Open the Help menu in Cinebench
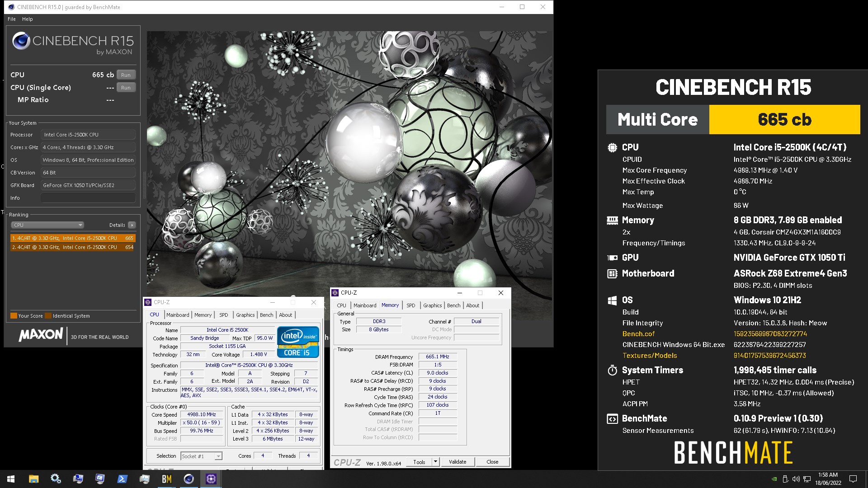The width and height of the screenshot is (868, 488). click(28, 19)
